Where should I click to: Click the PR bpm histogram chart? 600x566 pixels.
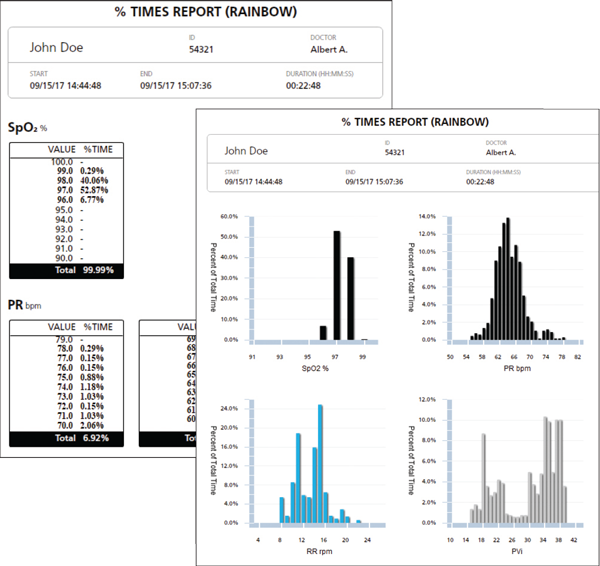(510, 280)
